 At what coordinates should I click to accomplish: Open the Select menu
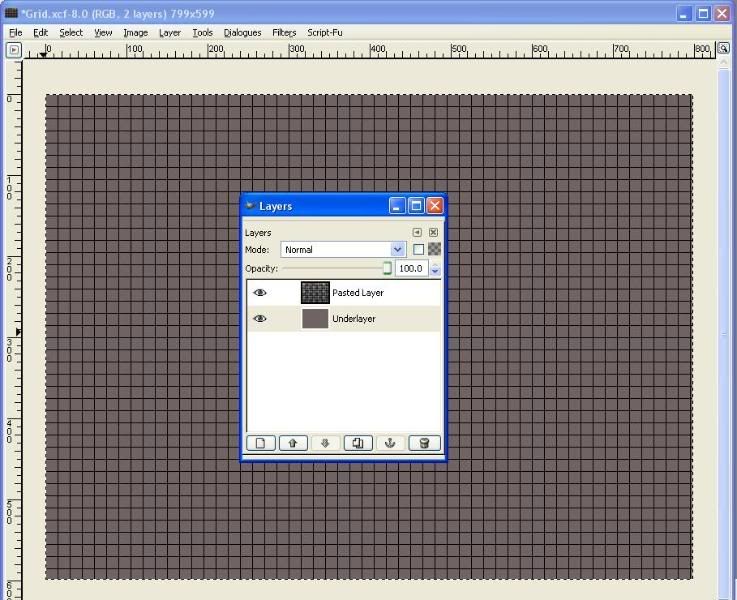71,32
